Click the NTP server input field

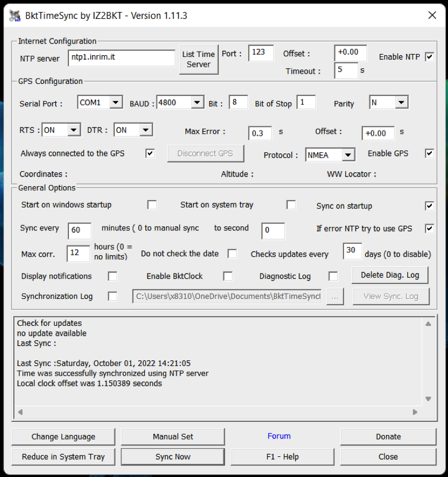click(122, 58)
